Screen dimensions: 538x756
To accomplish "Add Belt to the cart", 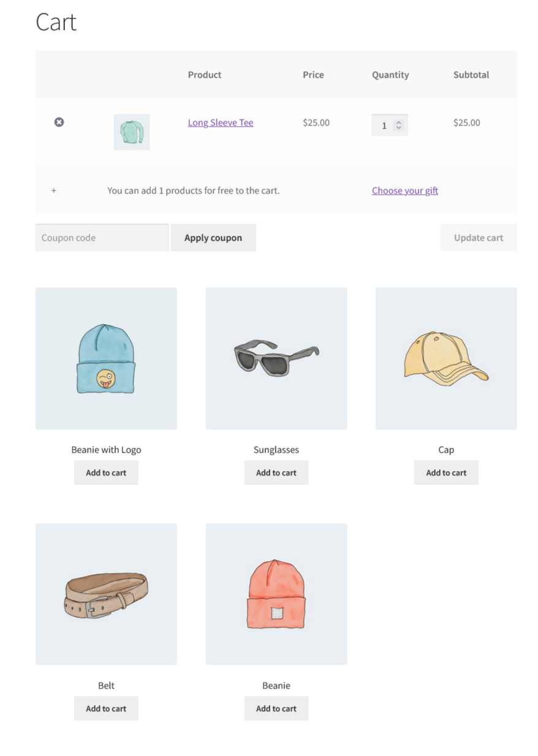I will (x=106, y=709).
